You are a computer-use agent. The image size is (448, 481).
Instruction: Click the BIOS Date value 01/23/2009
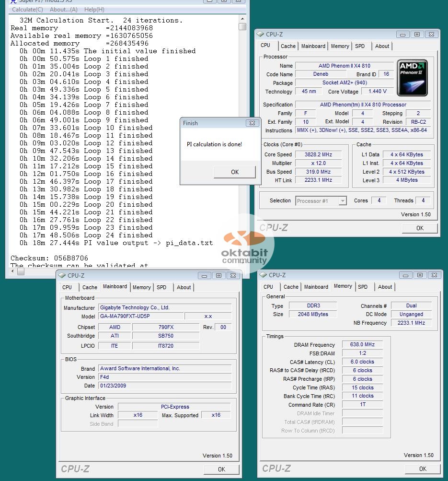tap(165, 386)
